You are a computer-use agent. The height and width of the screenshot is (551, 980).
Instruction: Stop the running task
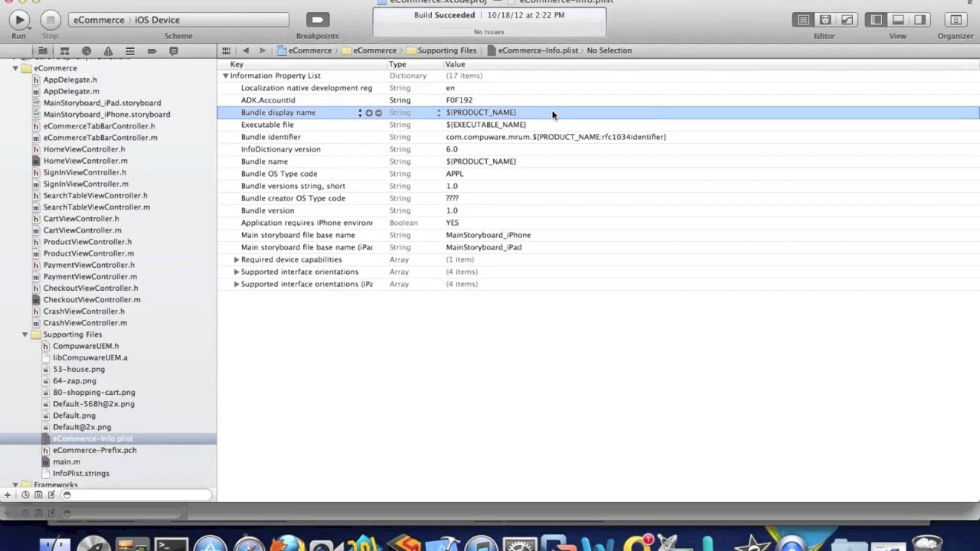tap(50, 20)
